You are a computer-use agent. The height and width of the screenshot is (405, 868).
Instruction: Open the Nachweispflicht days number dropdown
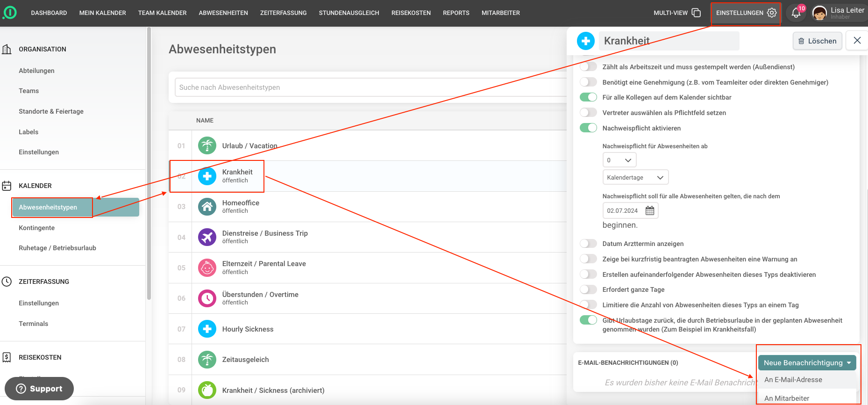point(619,160)
